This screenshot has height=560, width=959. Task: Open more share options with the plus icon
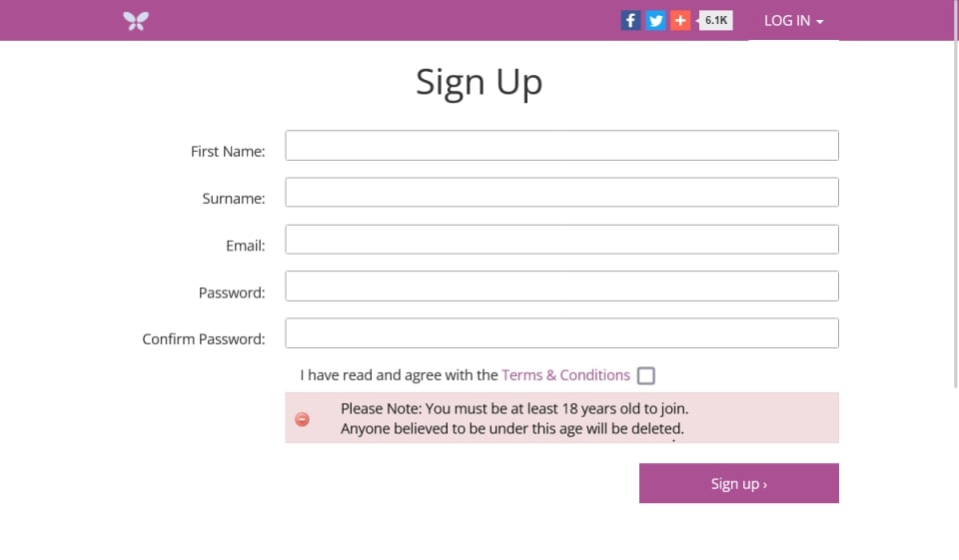click(680, 20)
